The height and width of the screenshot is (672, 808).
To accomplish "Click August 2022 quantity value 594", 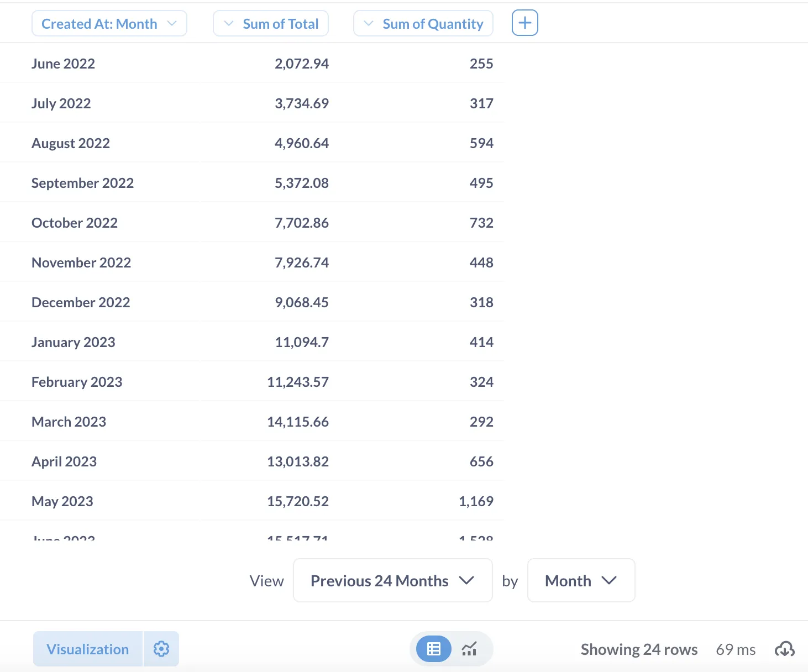I will pyautogui.click(x=481, y=143).
